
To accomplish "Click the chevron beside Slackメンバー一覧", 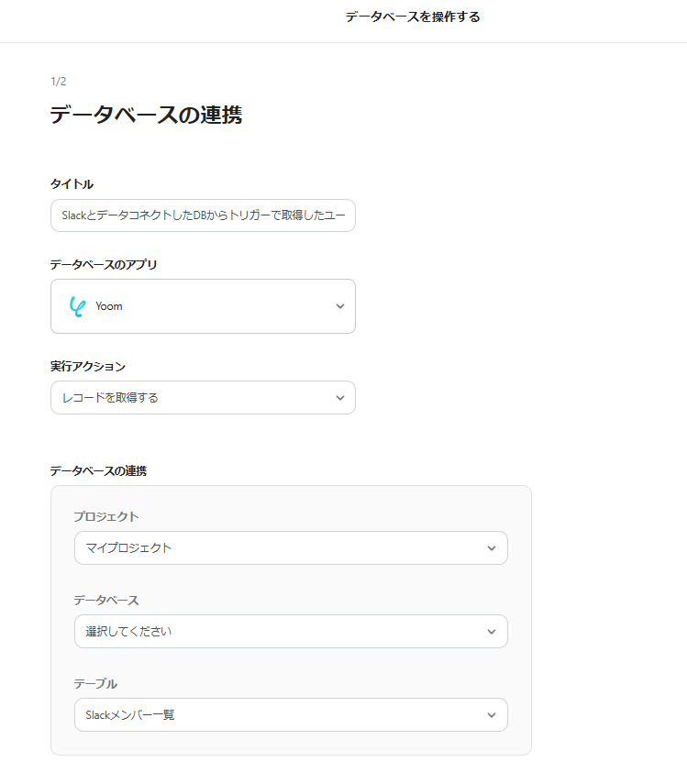I will point(492,715).
